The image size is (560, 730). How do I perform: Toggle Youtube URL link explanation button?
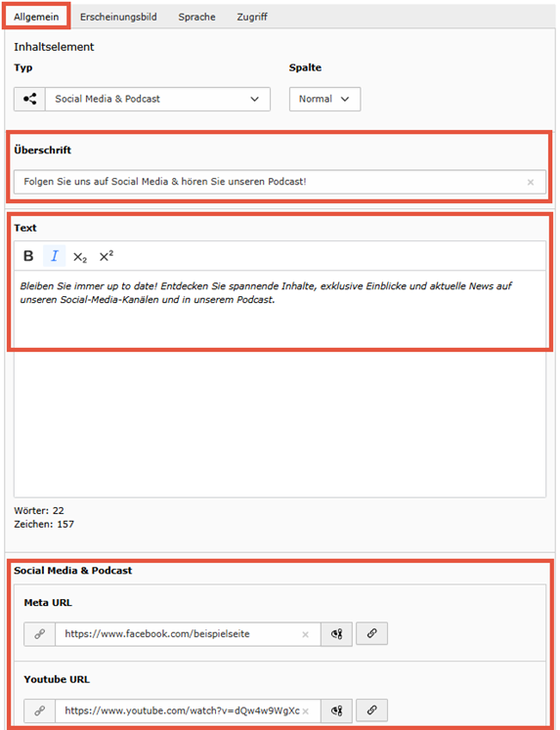[x=336, y=710]
